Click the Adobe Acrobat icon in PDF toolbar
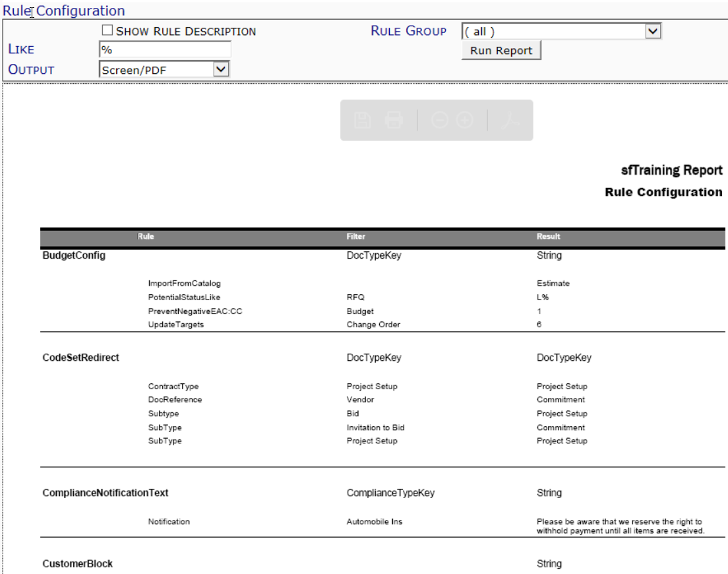Image resolution: width=728 pixels, height=574 pixels. pos(511,120)
